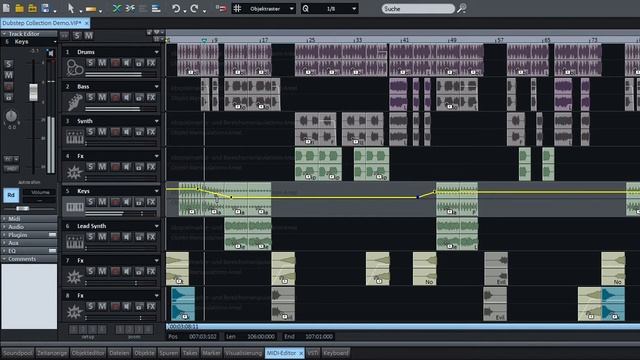
Task: Solo the Bass track
Action: [91, 98]
